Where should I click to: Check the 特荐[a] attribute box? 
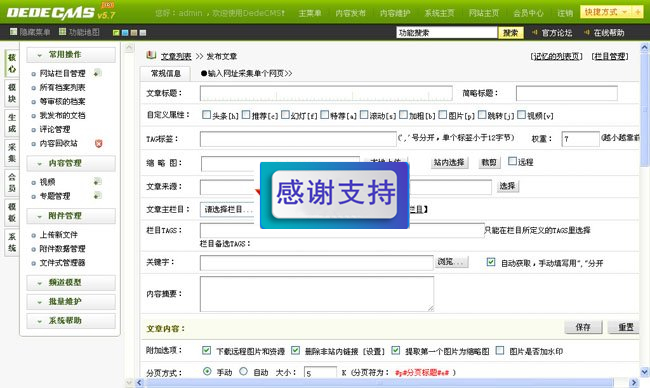[325, 114]
